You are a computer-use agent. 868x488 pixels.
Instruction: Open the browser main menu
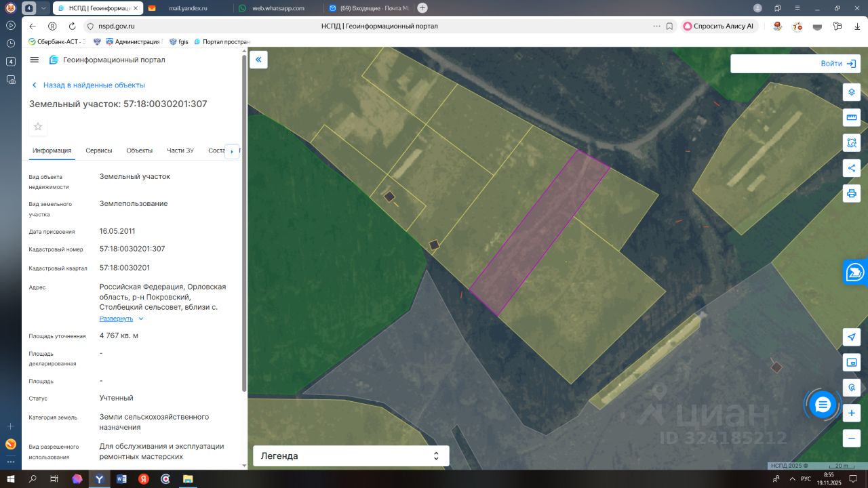point(798,8)
